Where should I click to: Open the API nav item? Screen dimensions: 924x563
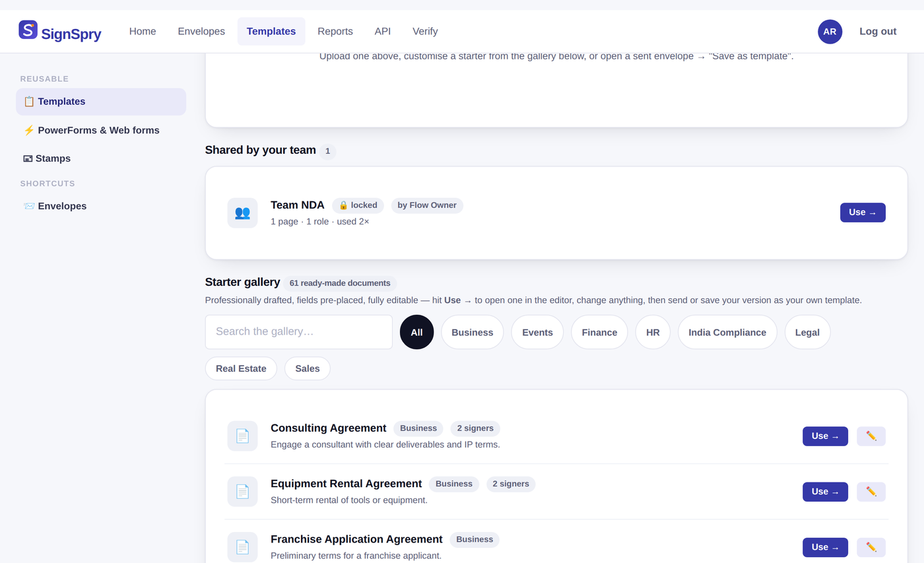pyautogui.click(x=383, y=32)
